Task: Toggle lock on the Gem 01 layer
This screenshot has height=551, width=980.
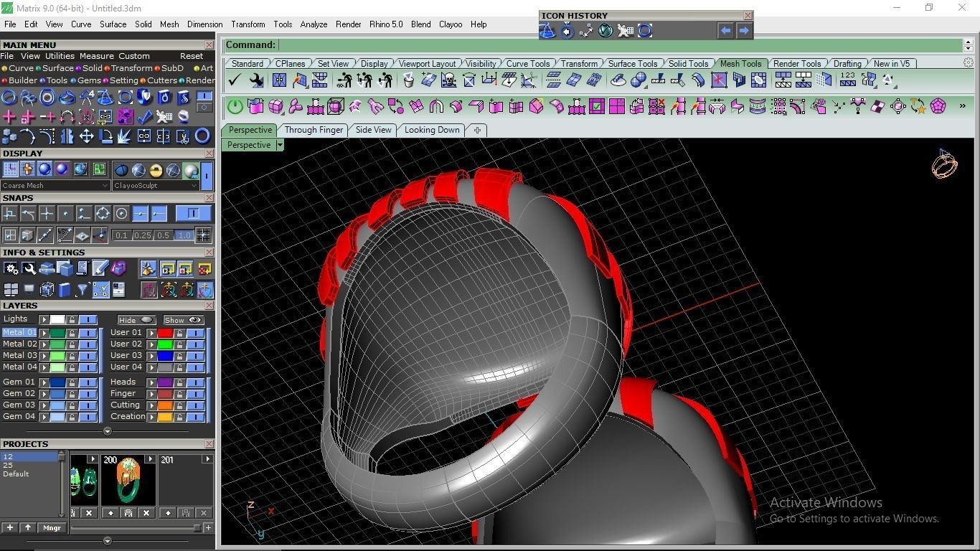Action: (72, 382)
